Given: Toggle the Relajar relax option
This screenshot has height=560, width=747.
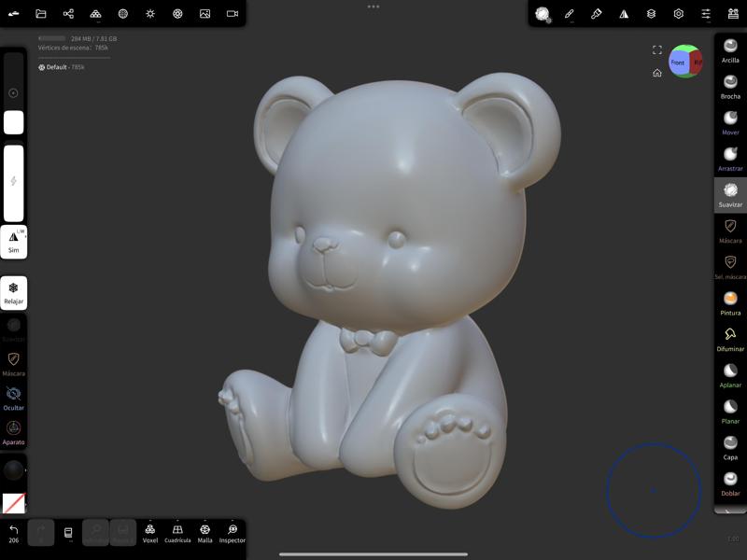Looking at the screenshot, I should [13, 293].
